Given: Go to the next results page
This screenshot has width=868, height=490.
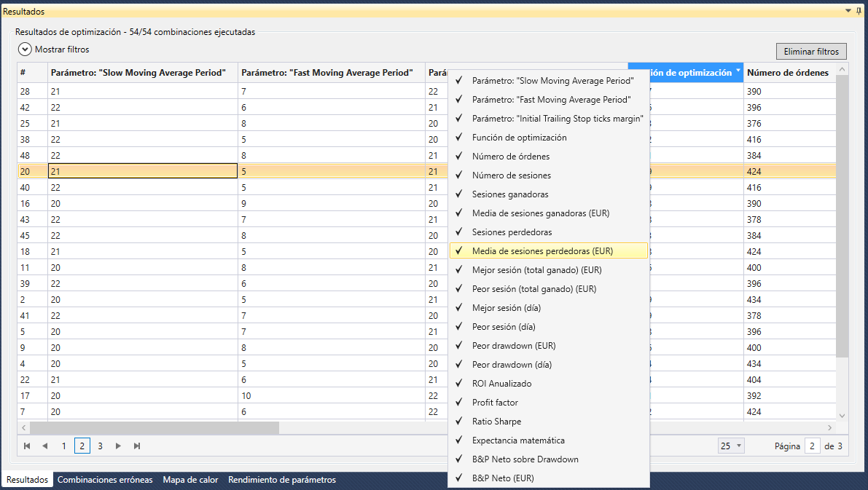Looking at the screenshot, I should pyautogui.click(x=118, y=446).
